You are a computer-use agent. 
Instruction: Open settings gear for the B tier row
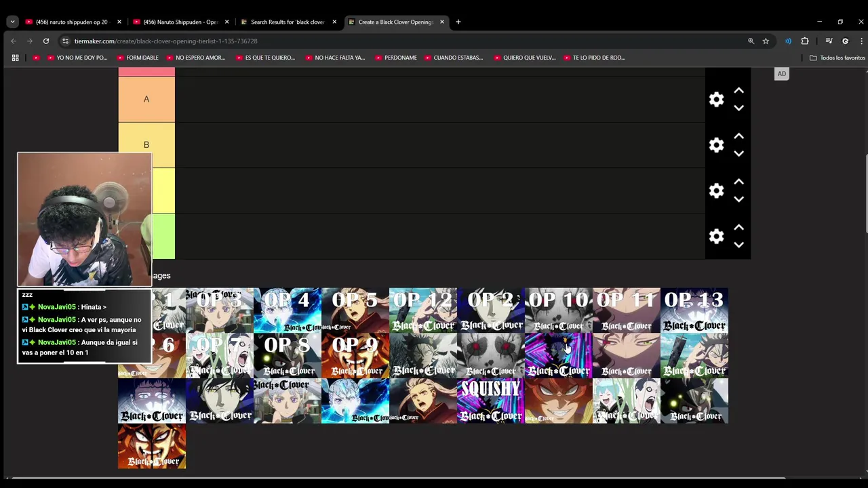(716, 145)
